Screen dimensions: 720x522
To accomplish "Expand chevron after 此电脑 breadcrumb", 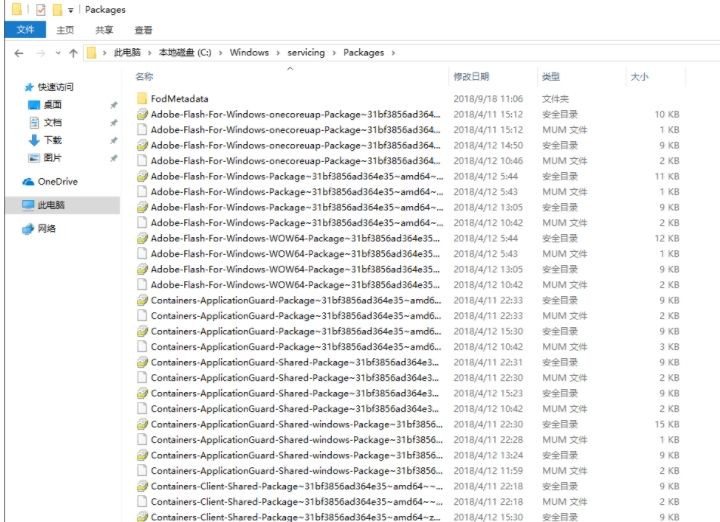I will (150, 53).
